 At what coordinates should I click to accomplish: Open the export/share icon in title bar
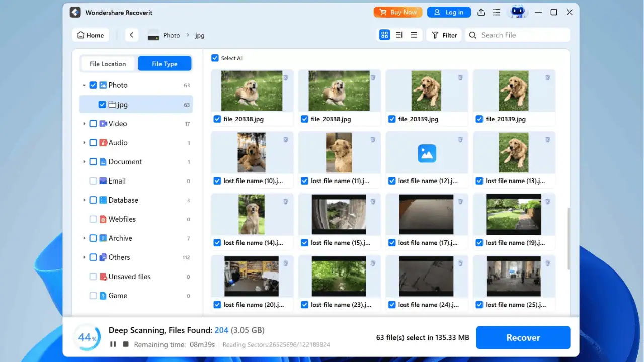pyautogui.click(x=481, y=12)
